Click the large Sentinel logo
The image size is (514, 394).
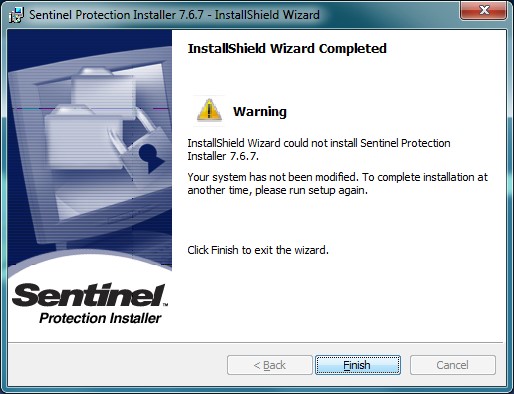pos(89,295)
